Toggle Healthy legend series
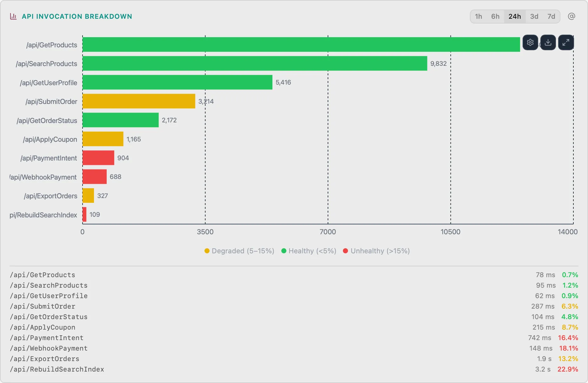The height and width of the screenshot is (383, 588). (309, 251)
